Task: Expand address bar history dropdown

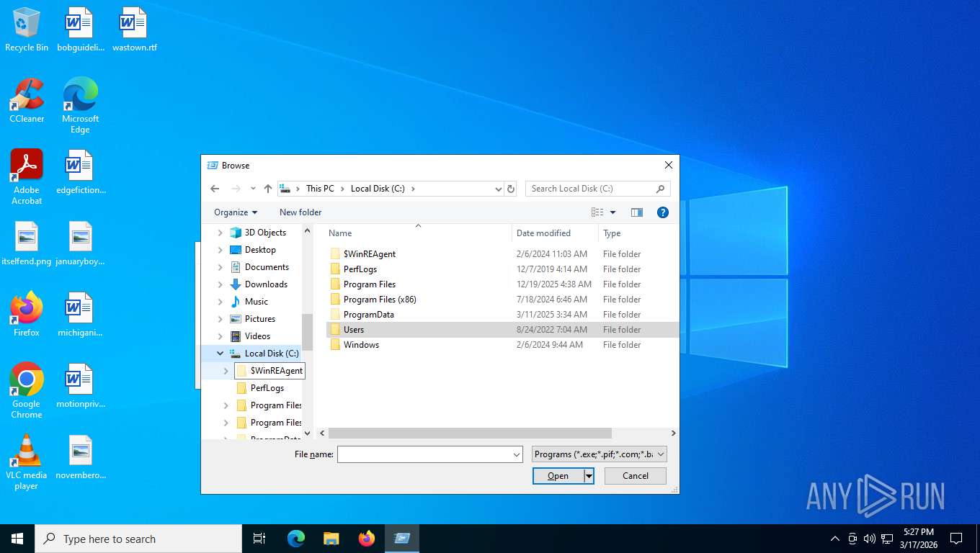Action: (498, 189)
